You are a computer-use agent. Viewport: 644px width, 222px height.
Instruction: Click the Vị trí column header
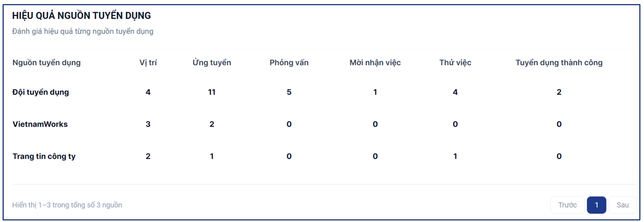click(148, 63)
